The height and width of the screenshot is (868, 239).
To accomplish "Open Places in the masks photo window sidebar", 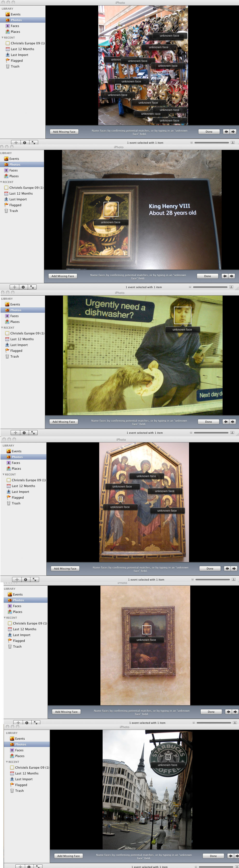I will tap(15, 32).
